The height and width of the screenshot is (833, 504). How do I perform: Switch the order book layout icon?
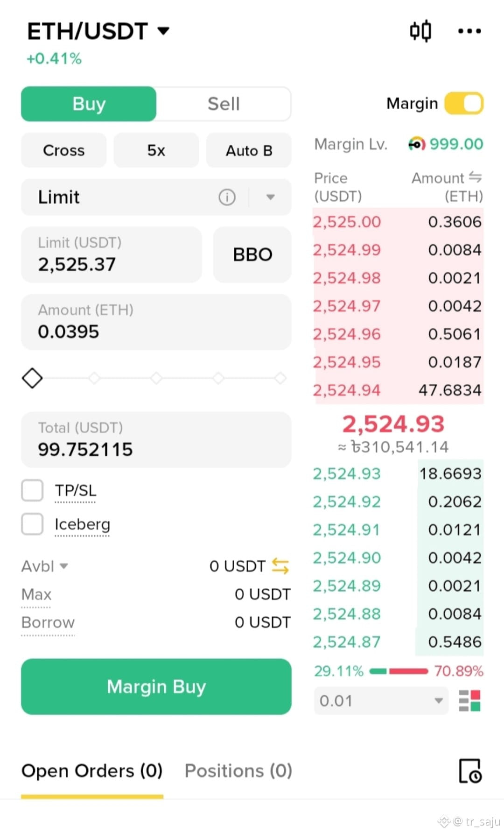coord(470,700)
